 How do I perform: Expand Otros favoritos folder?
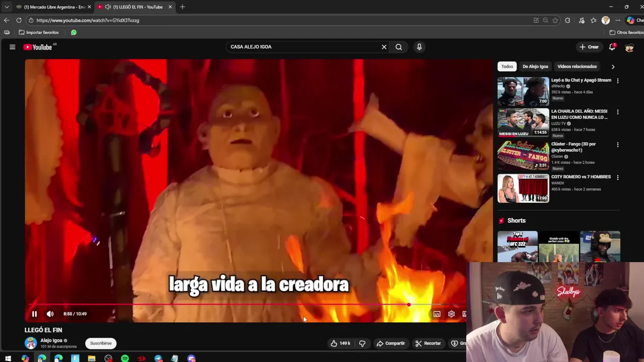(626, 32)
